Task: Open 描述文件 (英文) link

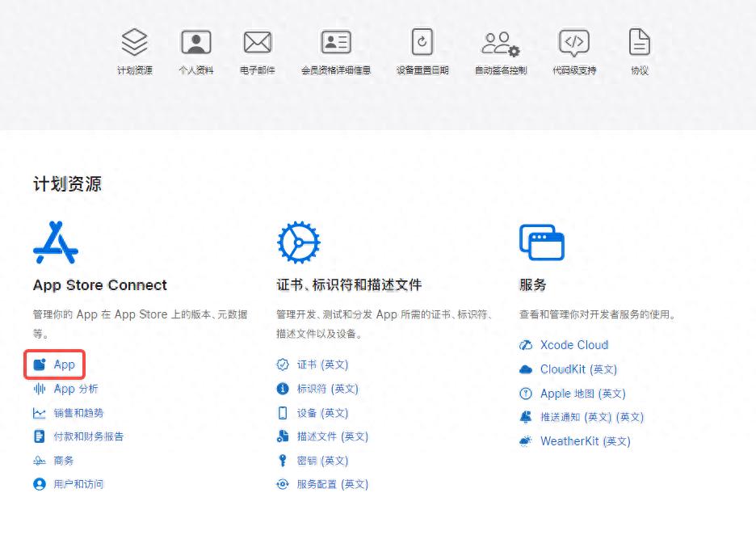Action: (332, 436)
